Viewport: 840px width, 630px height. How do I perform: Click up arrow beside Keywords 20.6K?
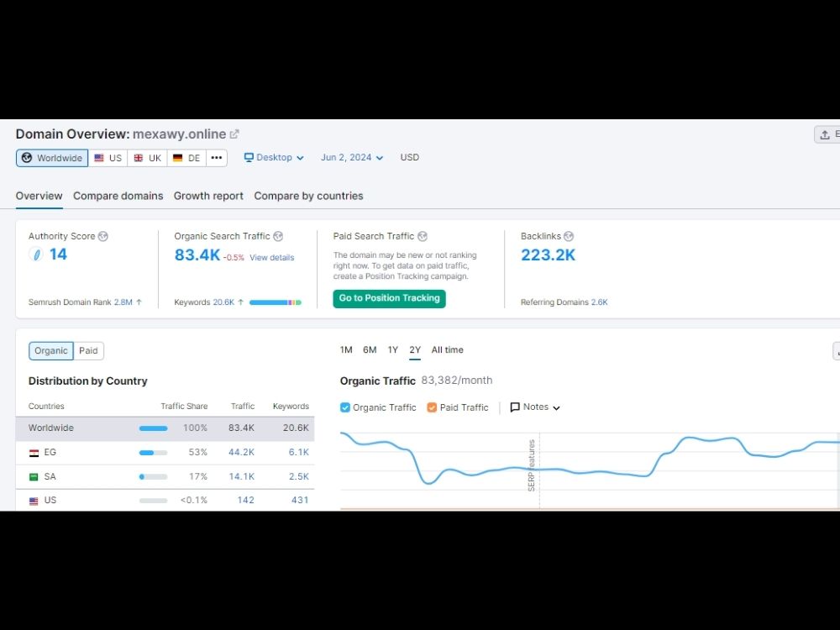point(240,302)
